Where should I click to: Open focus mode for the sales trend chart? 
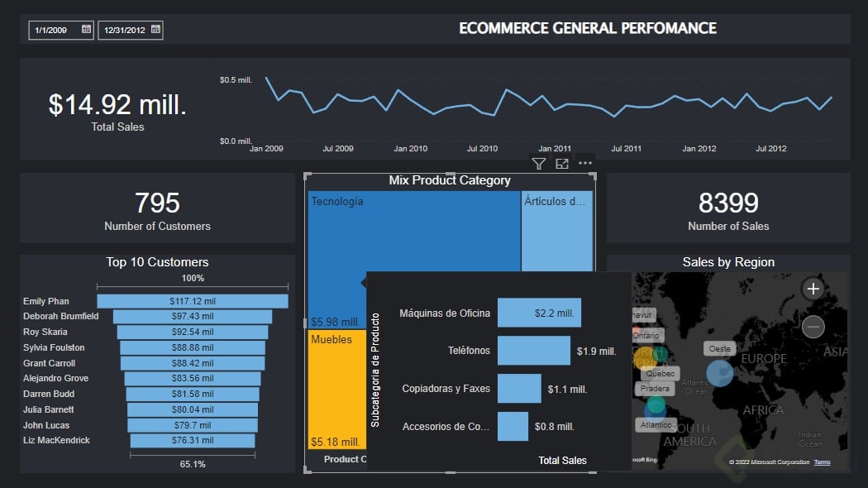[x=562, y=163]
